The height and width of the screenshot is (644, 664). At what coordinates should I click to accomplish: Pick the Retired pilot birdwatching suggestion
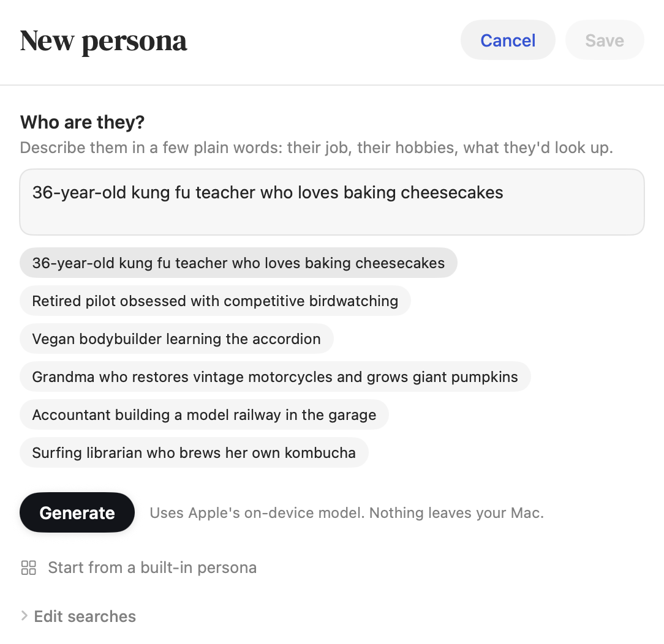click(215, 301)
